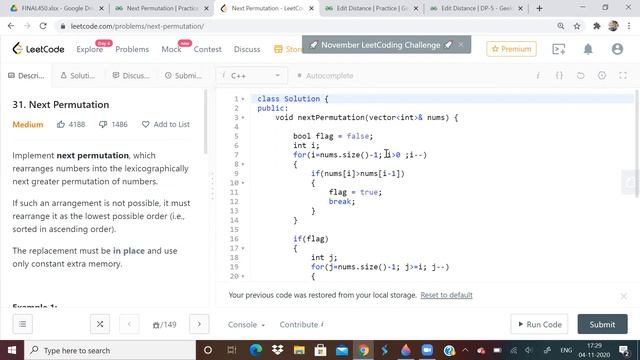Open editor settings icon

[x=602, y=76]
